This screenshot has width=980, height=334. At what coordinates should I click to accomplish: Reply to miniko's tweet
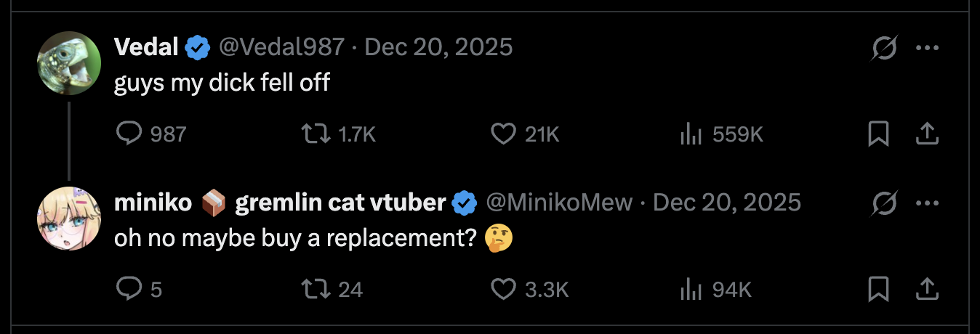pos(128,290)
